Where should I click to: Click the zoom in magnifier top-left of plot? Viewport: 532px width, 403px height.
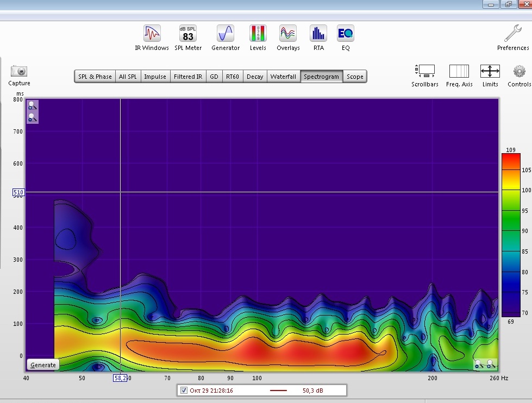(x=32, y=106)
